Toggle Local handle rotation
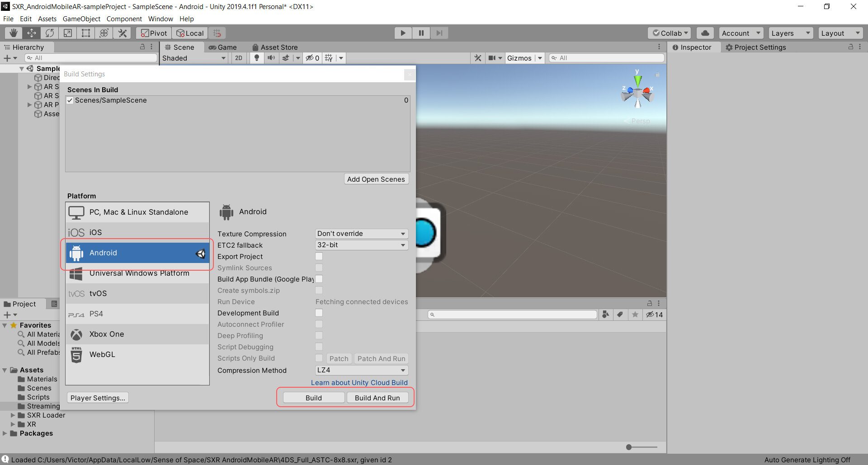The image size is (868, 465). pos(190,33)
